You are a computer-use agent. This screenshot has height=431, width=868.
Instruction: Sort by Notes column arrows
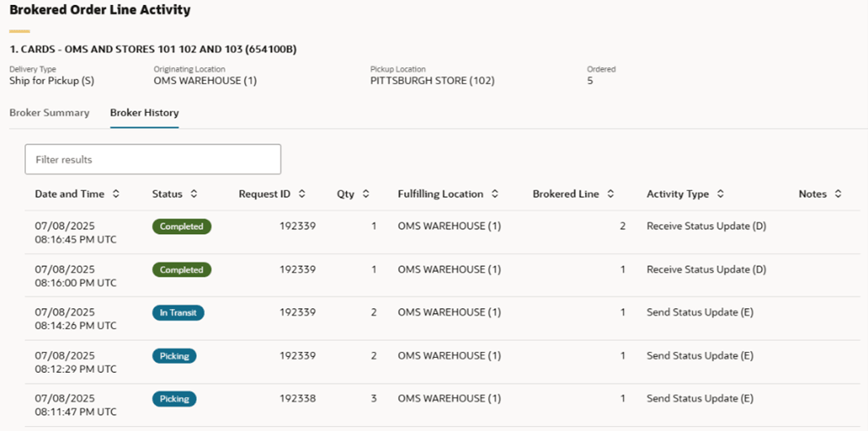click(x=838, y=193)
